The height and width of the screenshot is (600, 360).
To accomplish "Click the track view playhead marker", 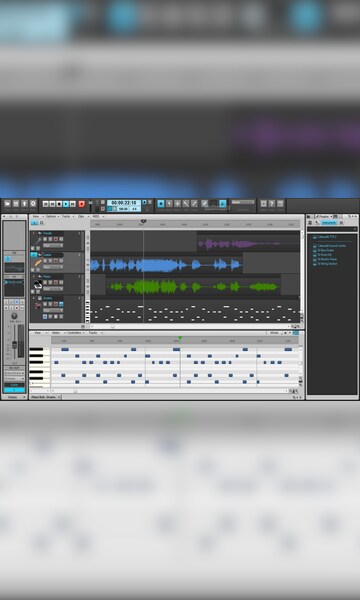I will pyautogui.click(x=143, y=221).
